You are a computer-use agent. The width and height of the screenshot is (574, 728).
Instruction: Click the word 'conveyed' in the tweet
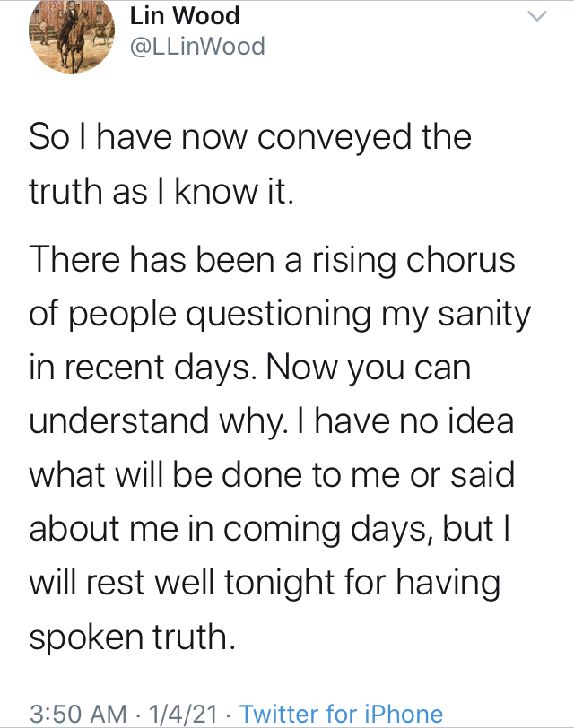pos(335,138)
